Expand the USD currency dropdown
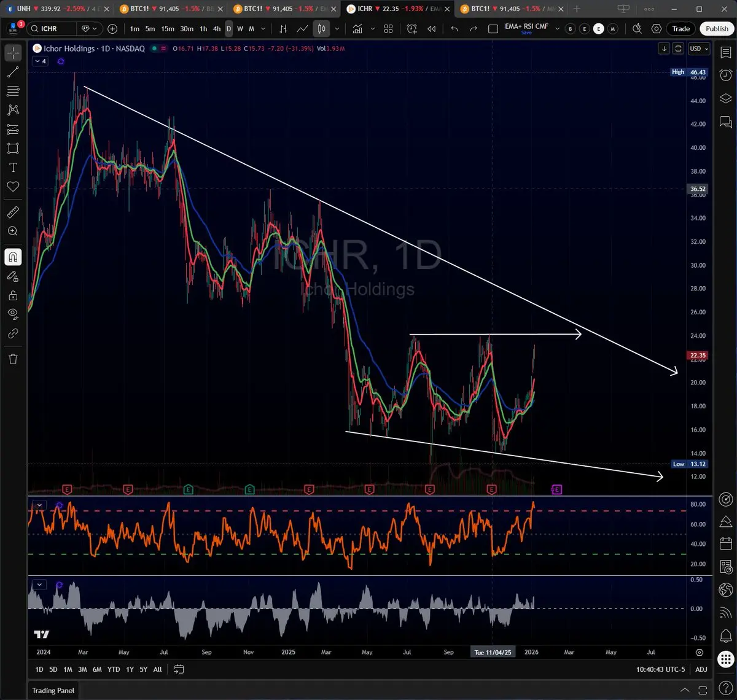Viewport: 737px width, 700px height. pos(700,49)
